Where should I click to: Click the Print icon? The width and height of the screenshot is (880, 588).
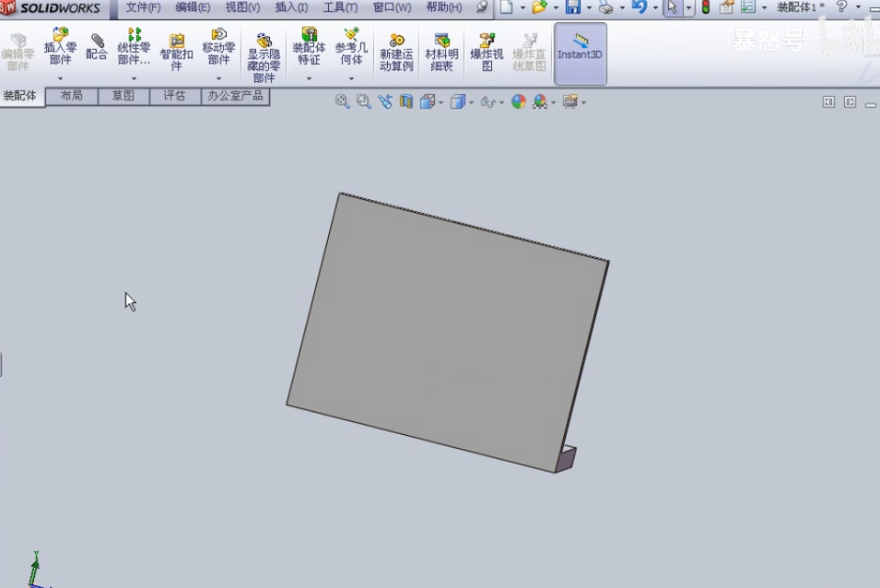pos(605,7)
